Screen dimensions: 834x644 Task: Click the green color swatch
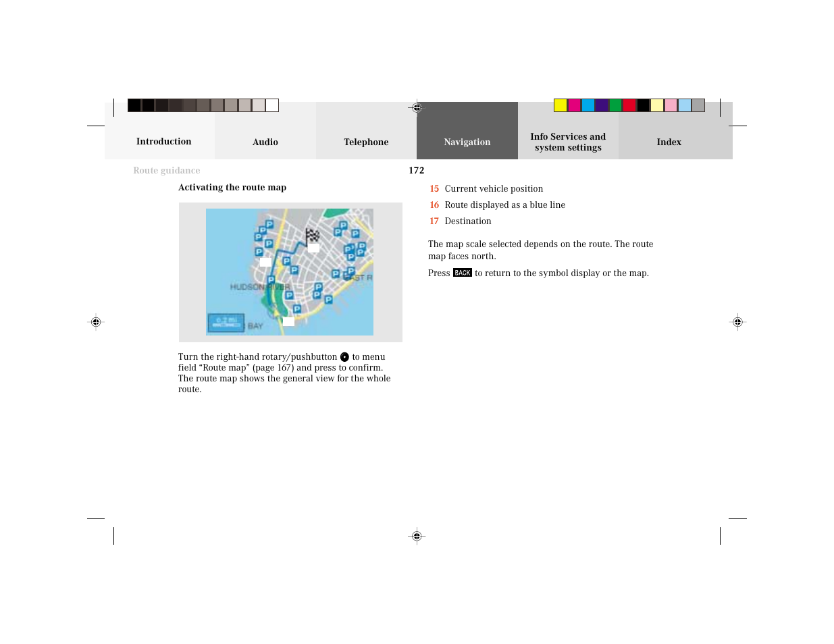(615, 105)
